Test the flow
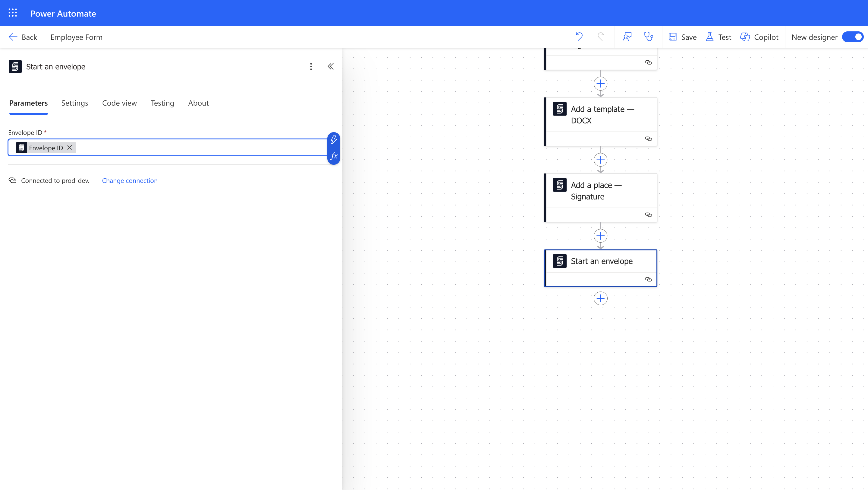Screen dimensions: 868x490 point(719,37)
